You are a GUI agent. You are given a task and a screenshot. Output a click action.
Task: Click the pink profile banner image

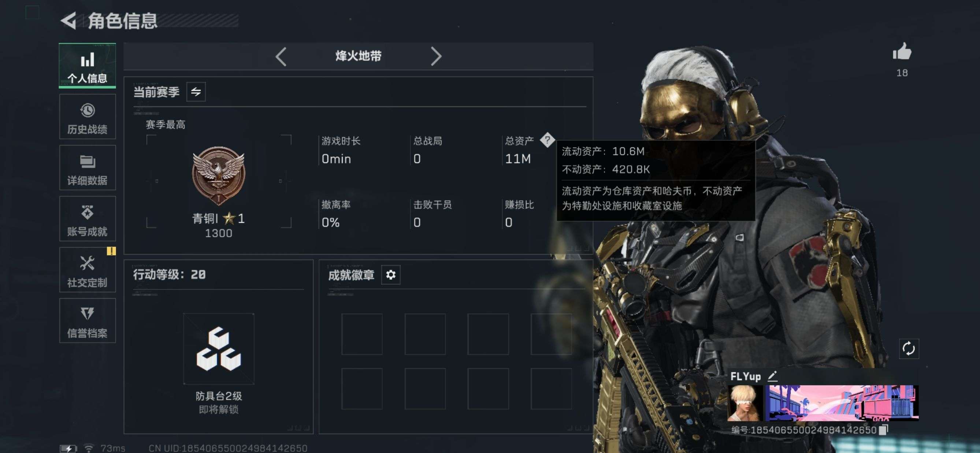(842, 403)
